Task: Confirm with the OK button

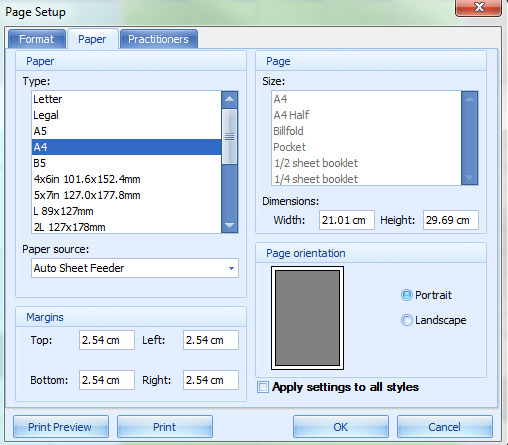Action: tap(341, 427)
